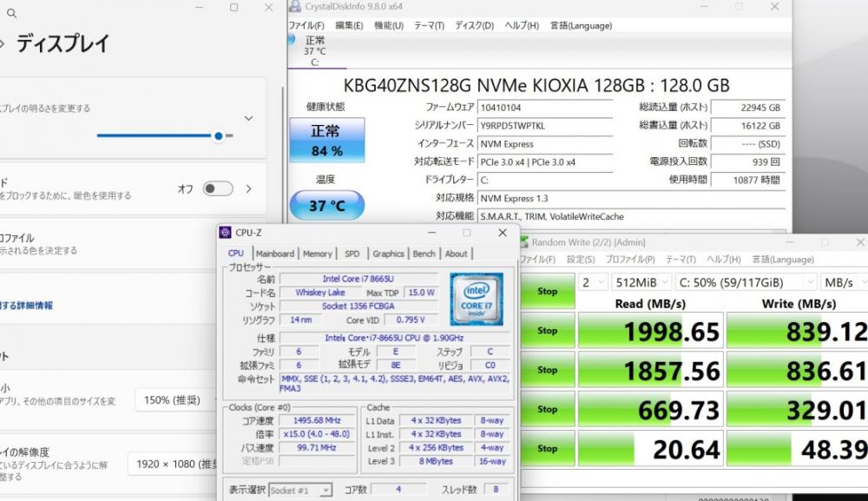Screen dimensions: 868x501
Task: Open the 150% scale dropdown
Action: click(x=177, y=399)
